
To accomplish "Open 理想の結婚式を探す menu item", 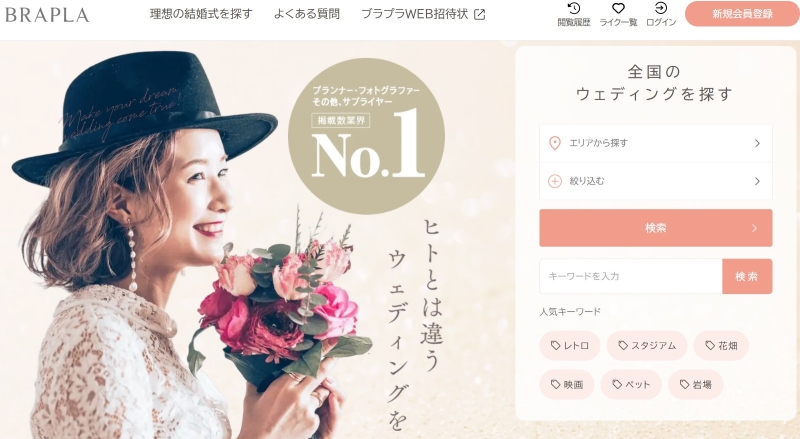I will tap(201, 14).
